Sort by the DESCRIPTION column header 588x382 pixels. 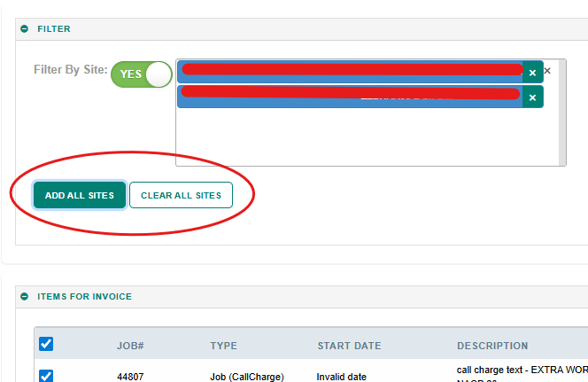click(x=492, y=346)
